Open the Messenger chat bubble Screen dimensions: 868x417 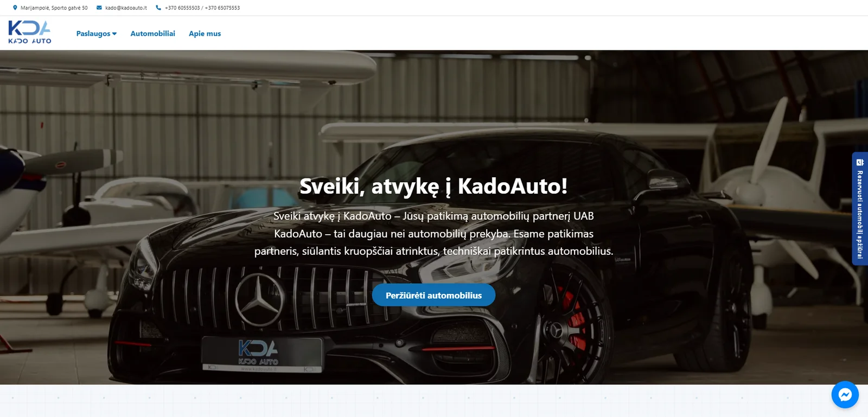coord(845,395)
